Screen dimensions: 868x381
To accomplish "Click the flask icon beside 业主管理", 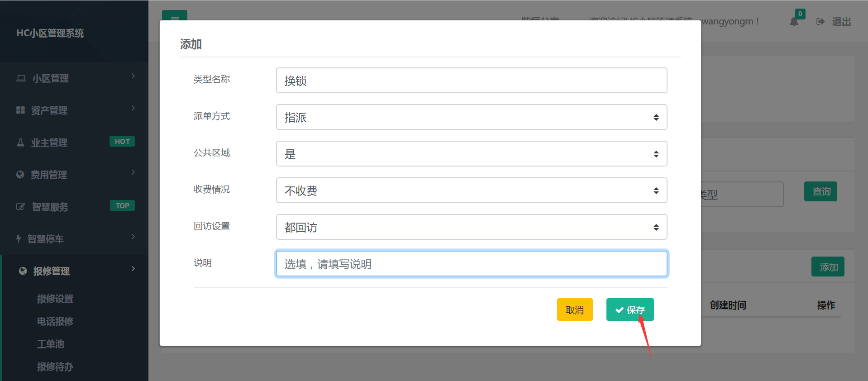I will coord(20,143).
